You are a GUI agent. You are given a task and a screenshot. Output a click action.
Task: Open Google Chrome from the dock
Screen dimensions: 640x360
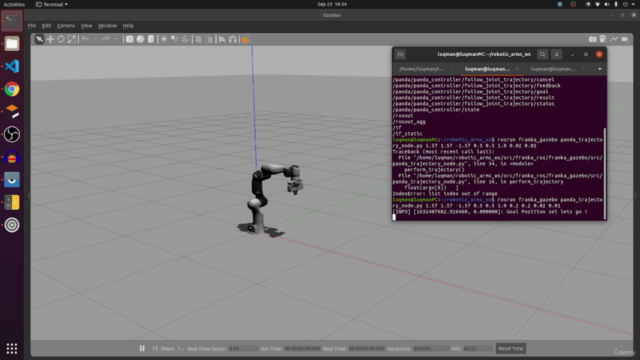12,89
